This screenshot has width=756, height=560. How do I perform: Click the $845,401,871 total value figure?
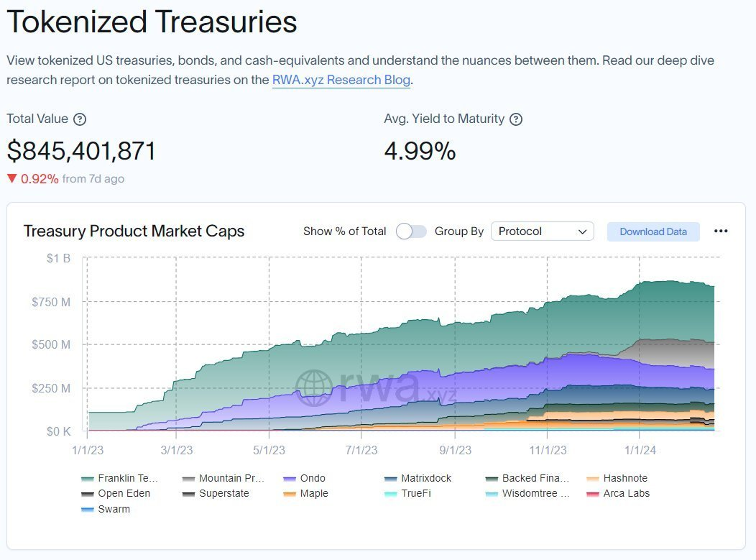[81, 150]
